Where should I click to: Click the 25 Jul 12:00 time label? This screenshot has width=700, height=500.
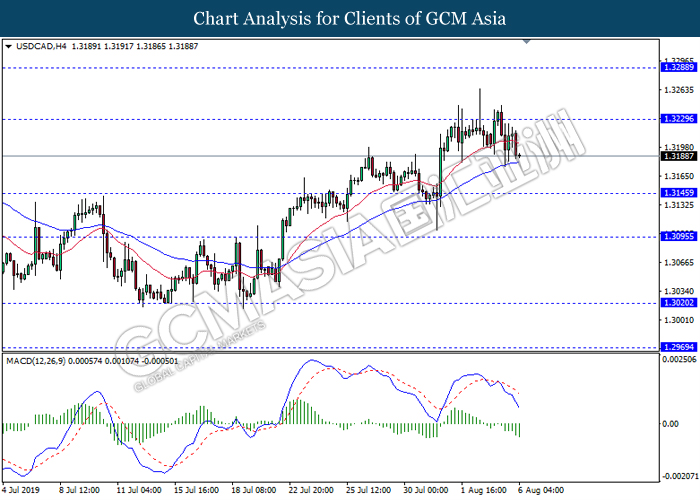[369, 490]
